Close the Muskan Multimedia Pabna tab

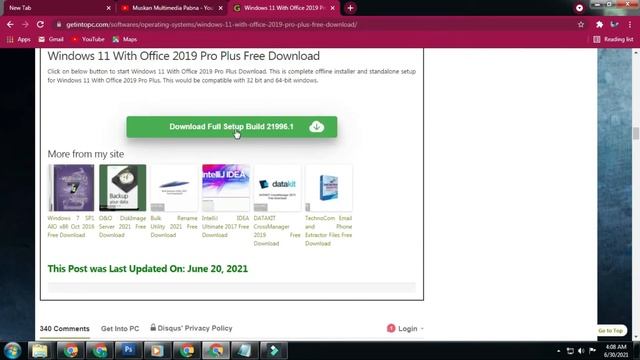coord(220,8)
